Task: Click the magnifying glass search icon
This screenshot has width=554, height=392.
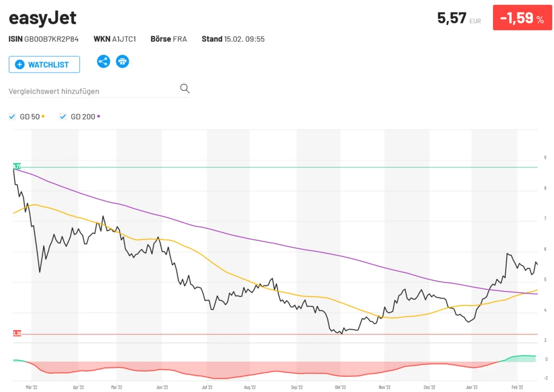Action: point(184,89)
